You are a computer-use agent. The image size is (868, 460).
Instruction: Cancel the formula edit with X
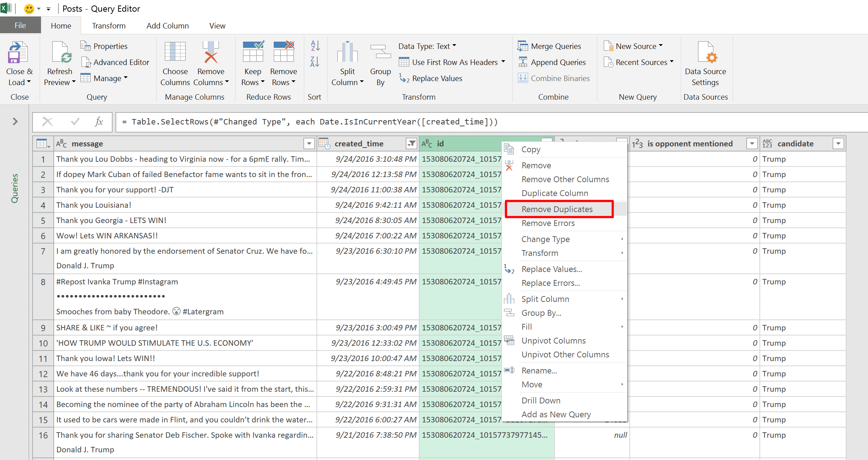tap(48, 122)
